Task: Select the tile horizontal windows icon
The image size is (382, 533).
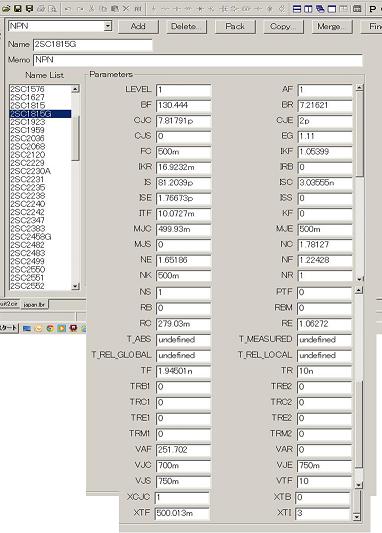Action: 297,9
